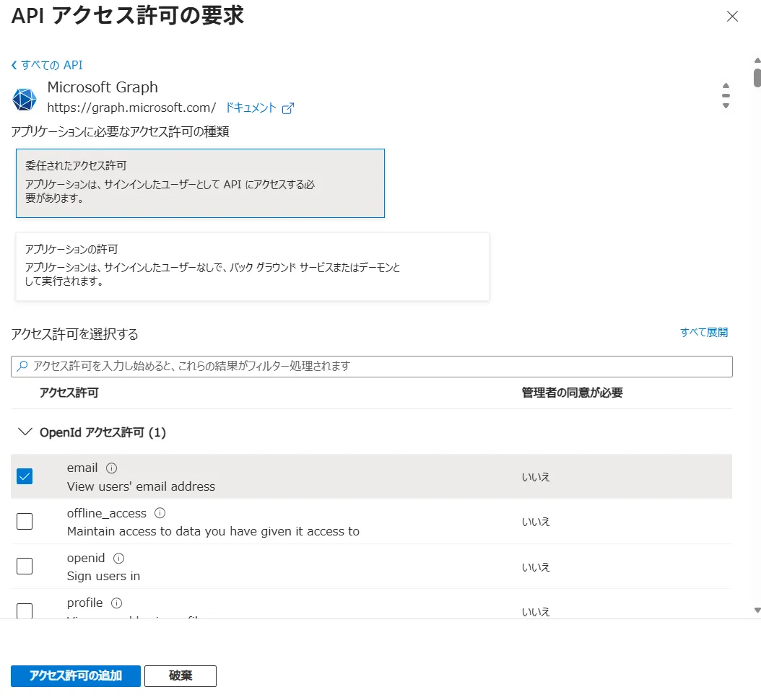The width and height of the screenshot is (761, 700).
Task: Open the すべて展開 link
Action: 704,331
